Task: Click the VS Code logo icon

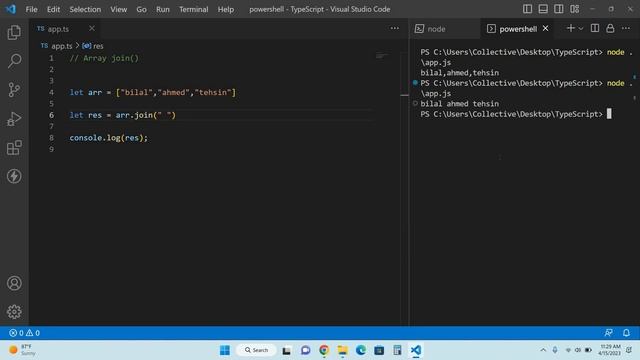Action: pyautogui.click(x=11, y=9)
